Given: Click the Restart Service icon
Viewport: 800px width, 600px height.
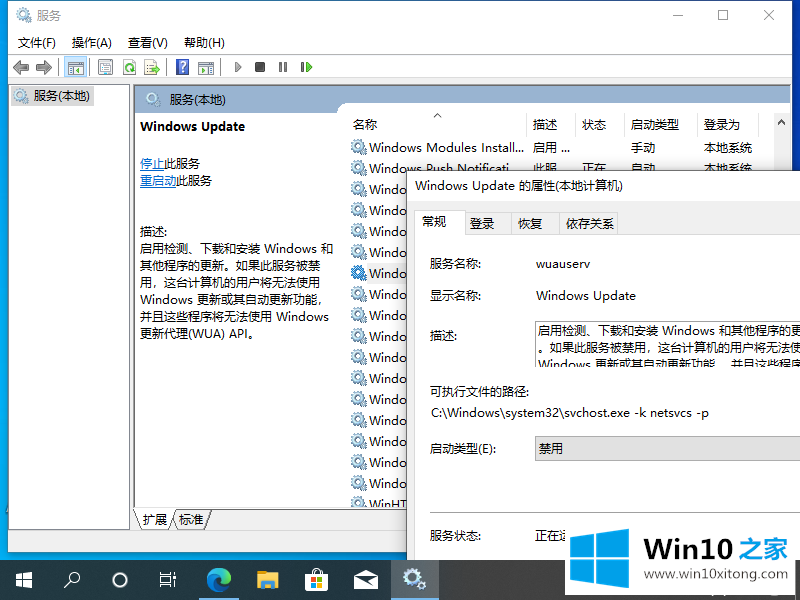Looking at the screenshot, I should (x=306, y=67).
